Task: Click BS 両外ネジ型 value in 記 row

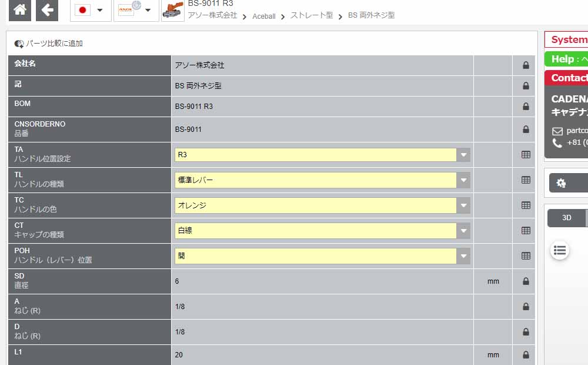Action: point(198,86)
